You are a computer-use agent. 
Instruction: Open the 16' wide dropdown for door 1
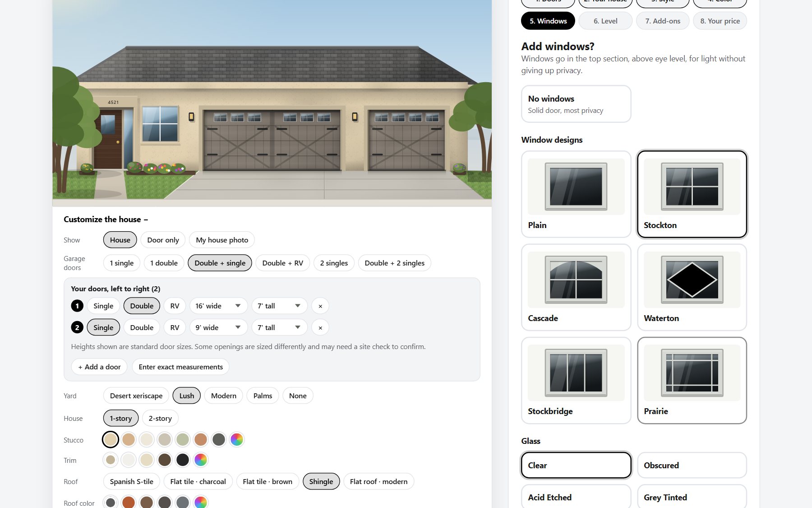[218, 306]
